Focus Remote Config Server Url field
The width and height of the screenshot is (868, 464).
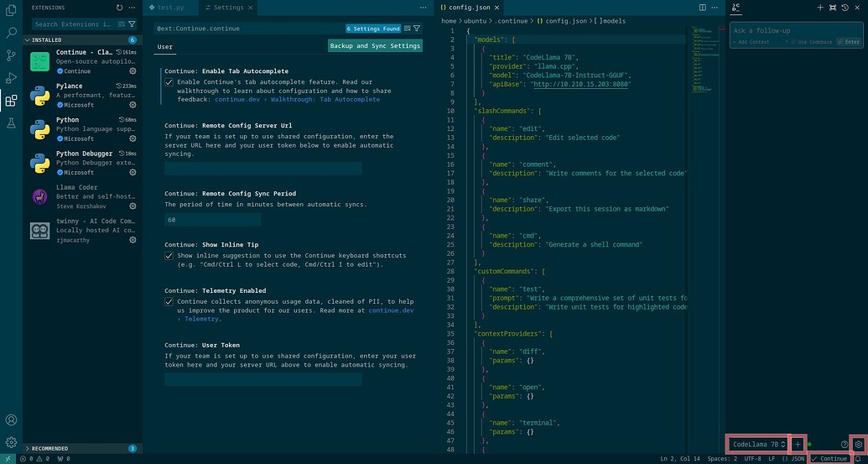[263, 169]
